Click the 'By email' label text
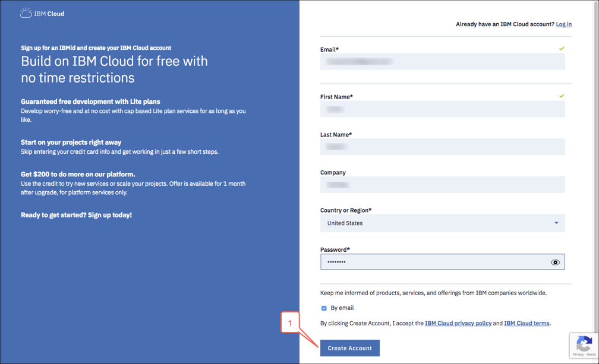 coord(342,308)
